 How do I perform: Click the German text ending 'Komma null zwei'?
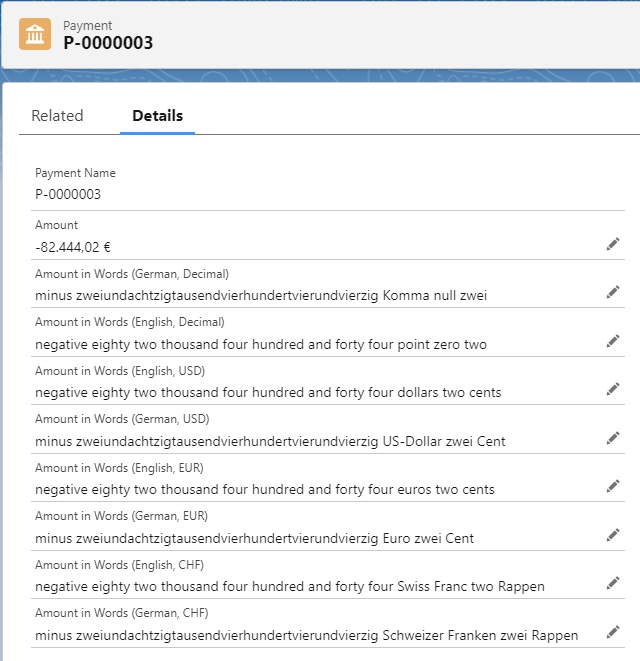[261, 295]
